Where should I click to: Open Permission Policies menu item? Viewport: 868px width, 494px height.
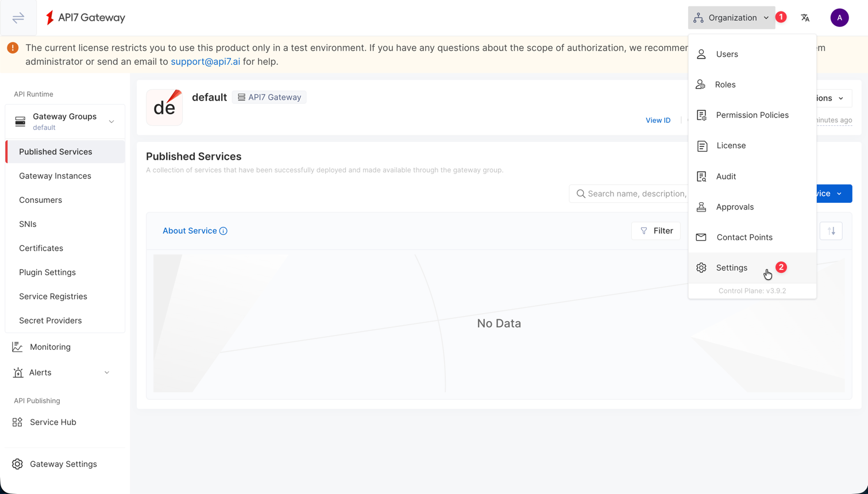pyautogui.click(x=752, y=115)
